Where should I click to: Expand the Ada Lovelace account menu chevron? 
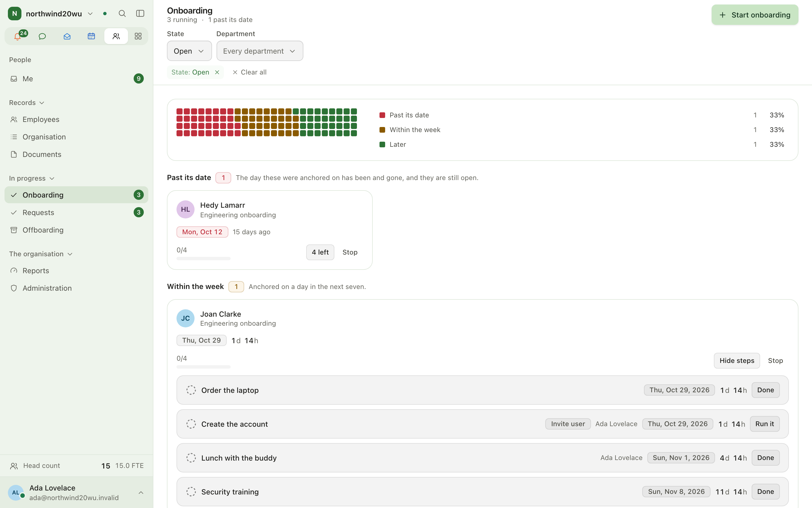pos(141,492)
